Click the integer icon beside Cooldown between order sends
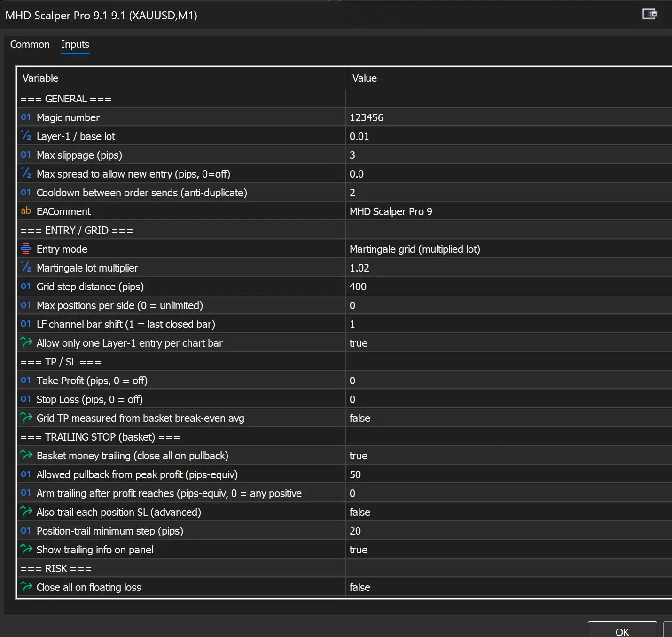The height and width of the screenshot is (637, 672). pyautogui.click(x=26, y=192)
